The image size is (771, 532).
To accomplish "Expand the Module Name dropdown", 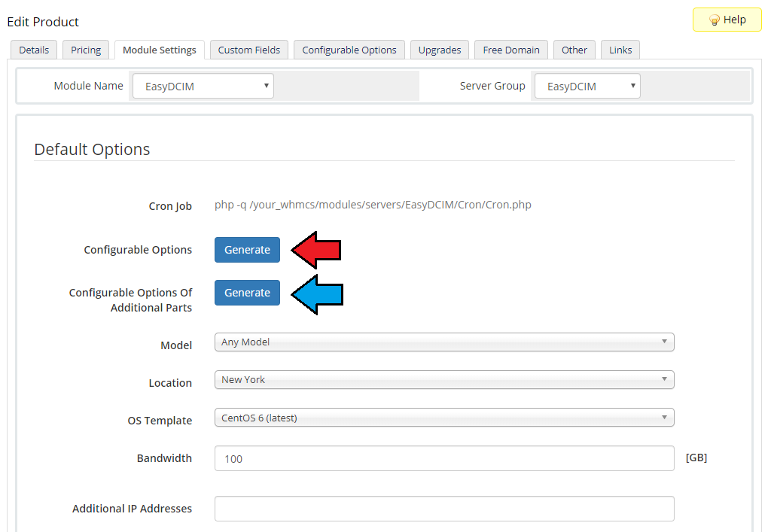I will pos(203,86).
